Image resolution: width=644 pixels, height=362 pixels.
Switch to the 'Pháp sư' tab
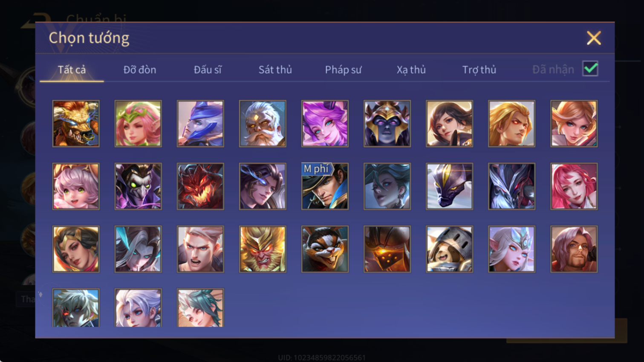pos(343,70)
